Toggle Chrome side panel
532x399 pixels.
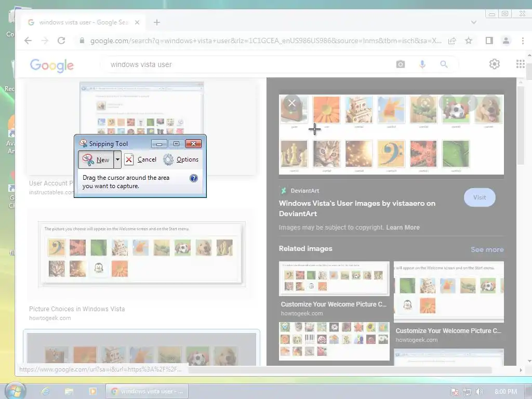(x=489, y=41)
